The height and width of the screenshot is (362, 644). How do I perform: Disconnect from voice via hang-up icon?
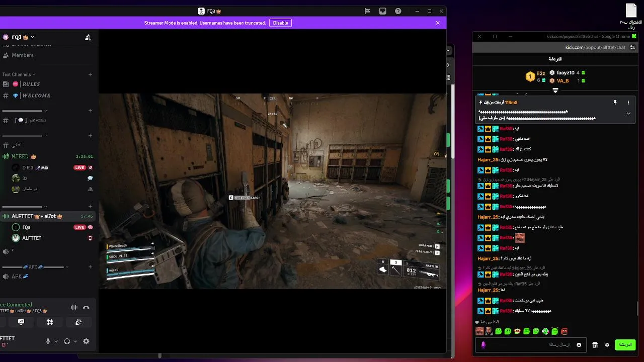(86, 308)
